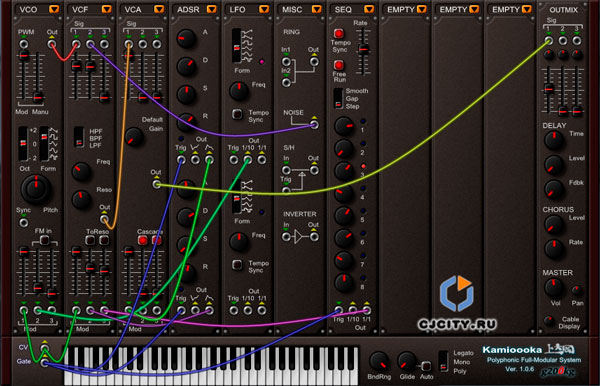Click the Legato/Mono/Poly mode switch
This screenshot has width=600, height=386.
point(443,361)
